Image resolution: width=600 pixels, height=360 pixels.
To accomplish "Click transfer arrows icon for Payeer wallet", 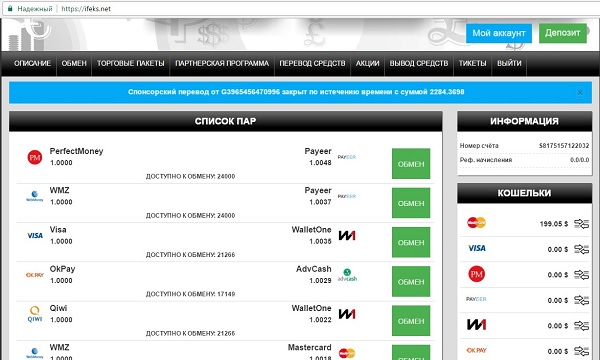I will coord(582,300).
